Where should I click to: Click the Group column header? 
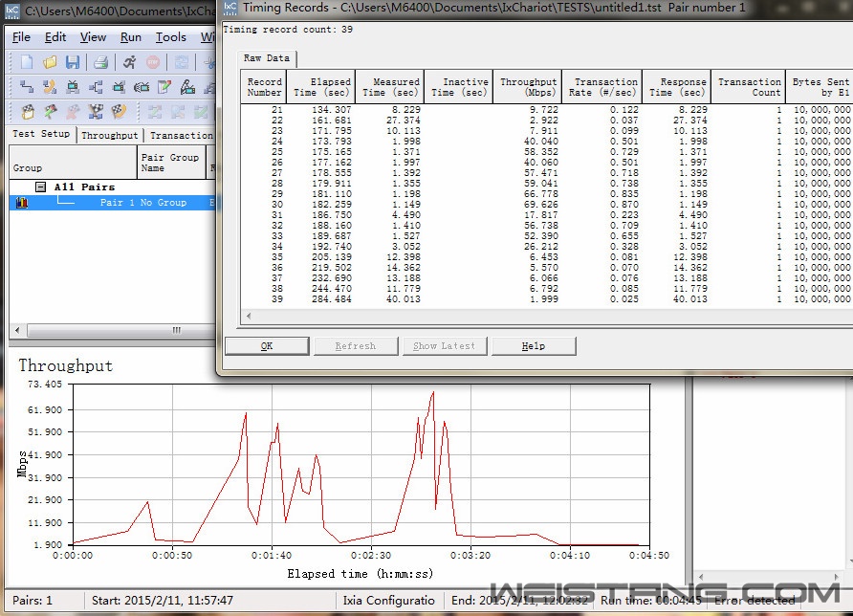[73, 163]
